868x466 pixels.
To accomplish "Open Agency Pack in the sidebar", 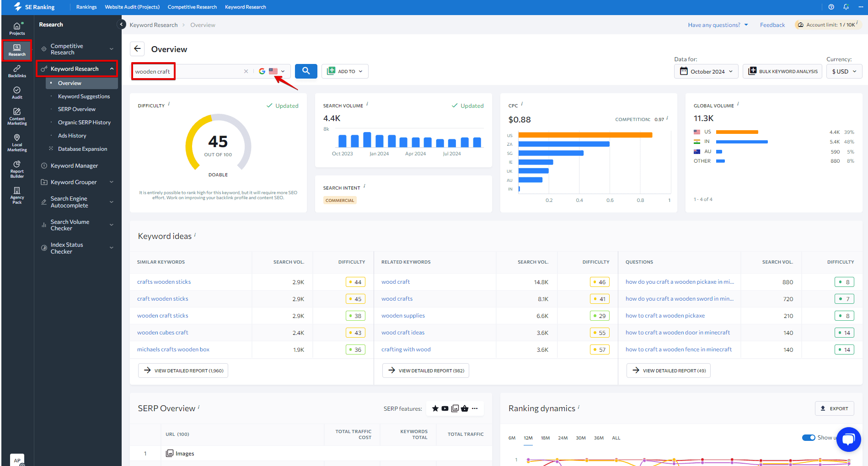I will click(17, 195).
